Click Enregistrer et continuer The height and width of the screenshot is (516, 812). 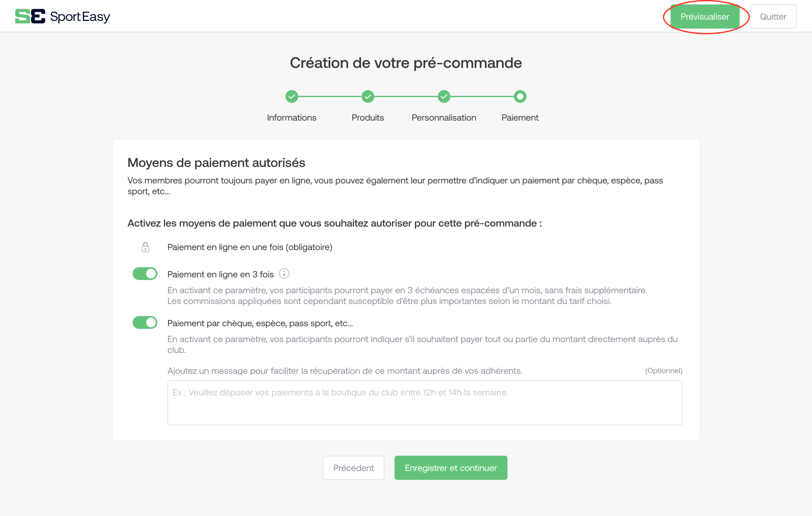[451, 468]
